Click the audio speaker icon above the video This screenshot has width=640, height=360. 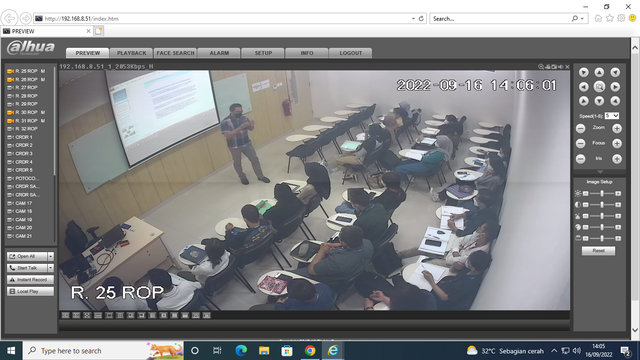point(561,67)
